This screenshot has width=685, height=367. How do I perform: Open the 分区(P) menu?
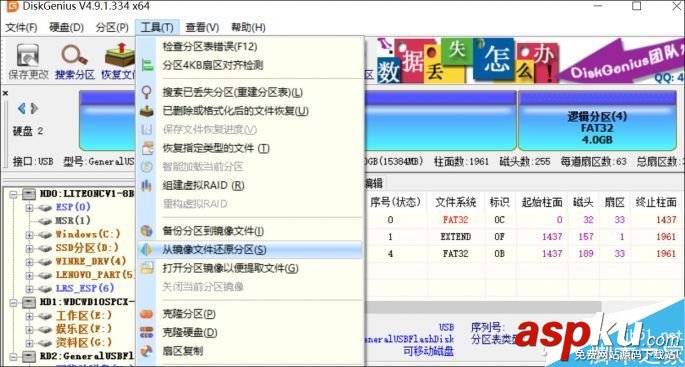coord(112,28)
